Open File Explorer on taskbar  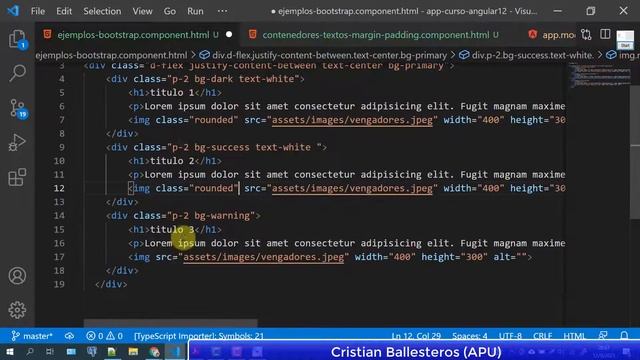coord(133,351)
